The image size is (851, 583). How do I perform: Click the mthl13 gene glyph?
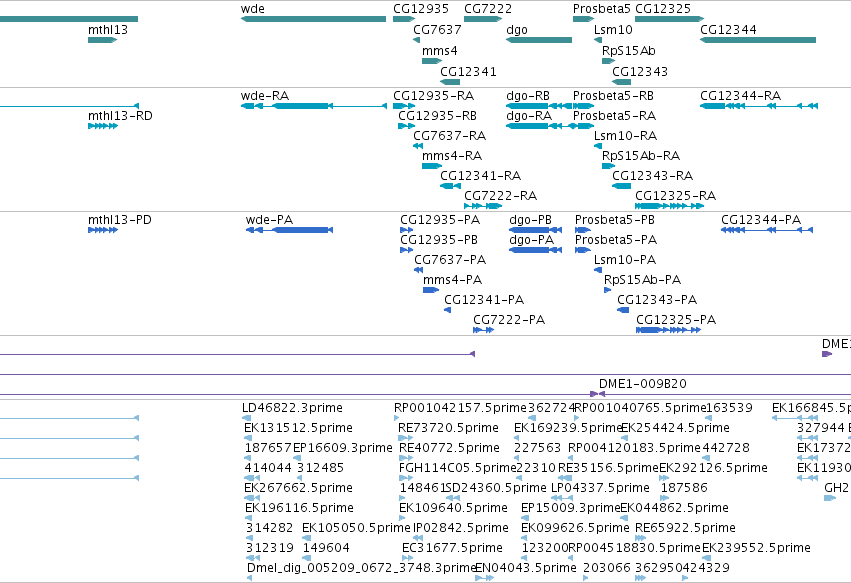pos(103,40)
